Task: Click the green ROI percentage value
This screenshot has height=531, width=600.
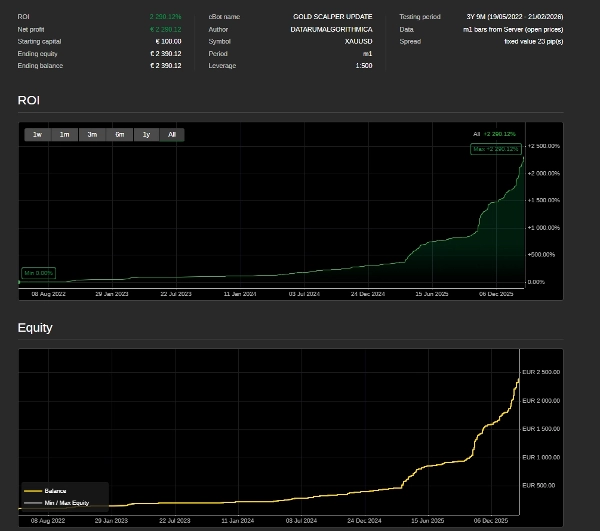Action: pyautogui.click(x=165, y=17)
